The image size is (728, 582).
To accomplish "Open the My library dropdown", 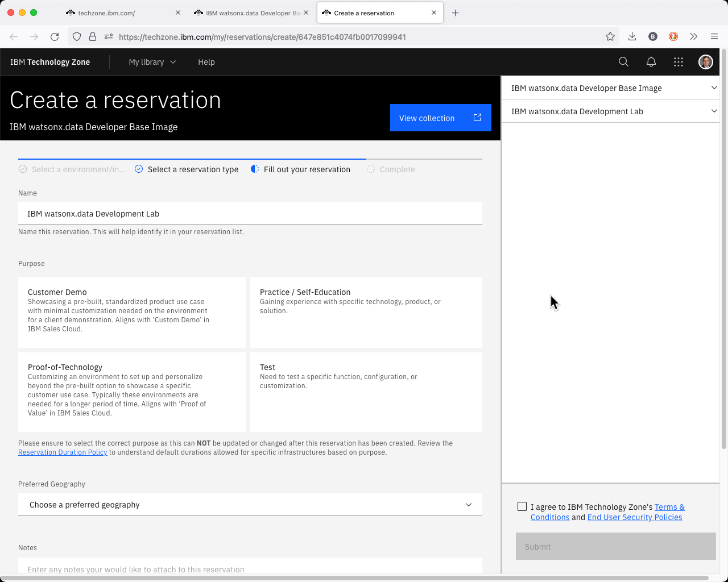I will (152, 62).
